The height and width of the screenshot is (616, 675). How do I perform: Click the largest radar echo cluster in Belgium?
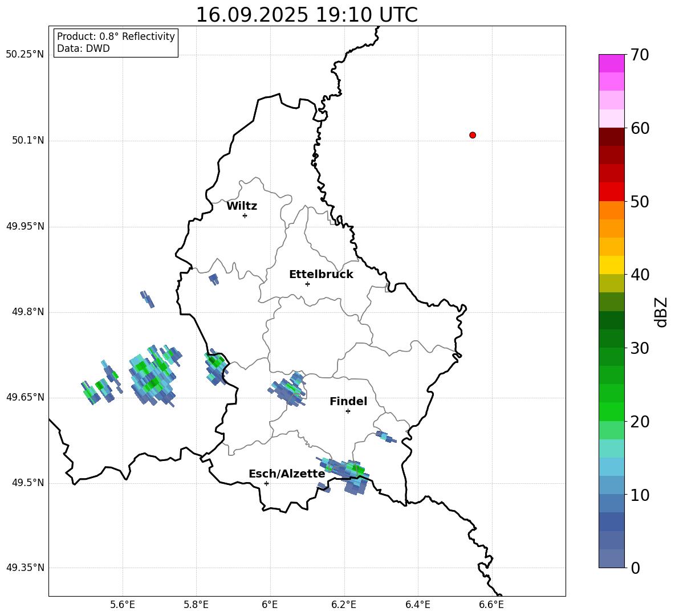[154, 375]
